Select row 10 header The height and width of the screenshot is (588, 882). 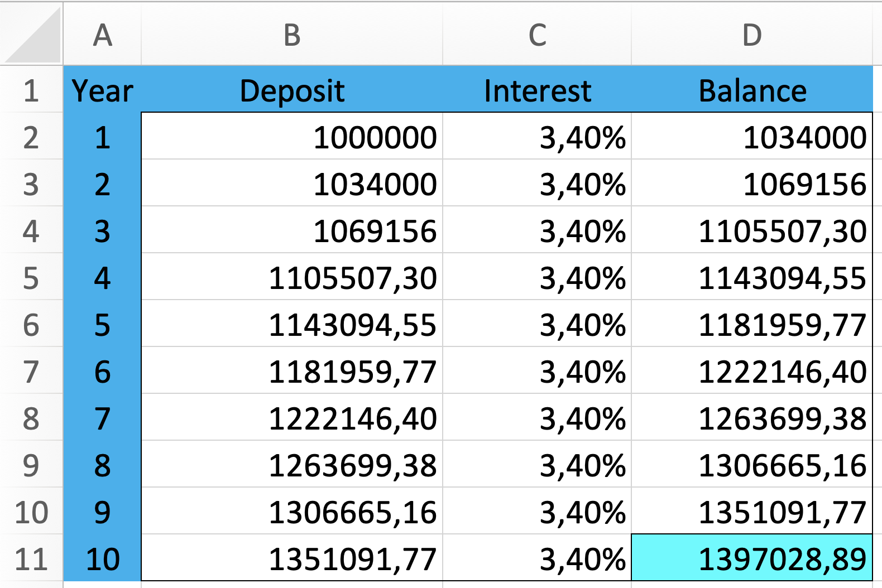31,511
